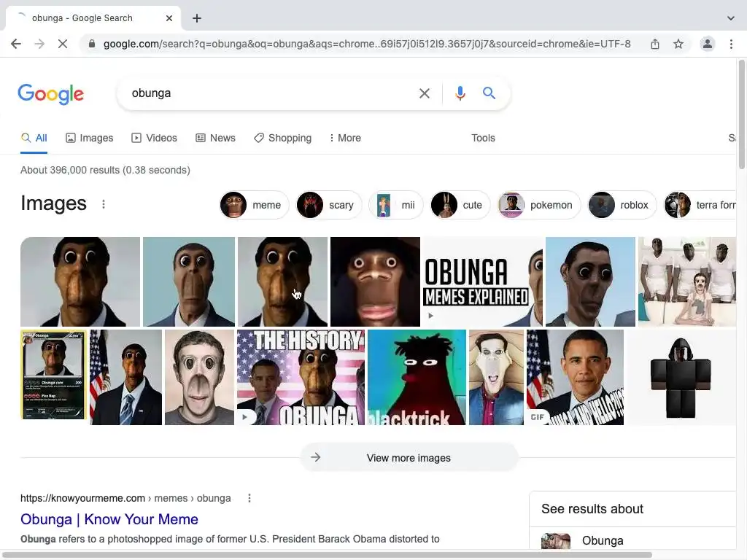
Task: Start voice search with microphone icon
Action: coord(460,93)
